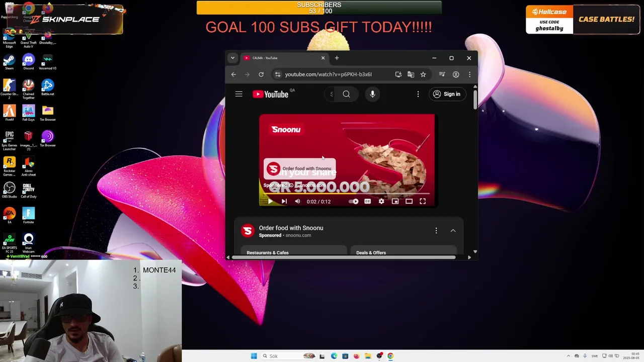The height and width of the screenshot is (362, 644).
Task: Select Fall Guys desktop icon
Action: click(28, 113)
